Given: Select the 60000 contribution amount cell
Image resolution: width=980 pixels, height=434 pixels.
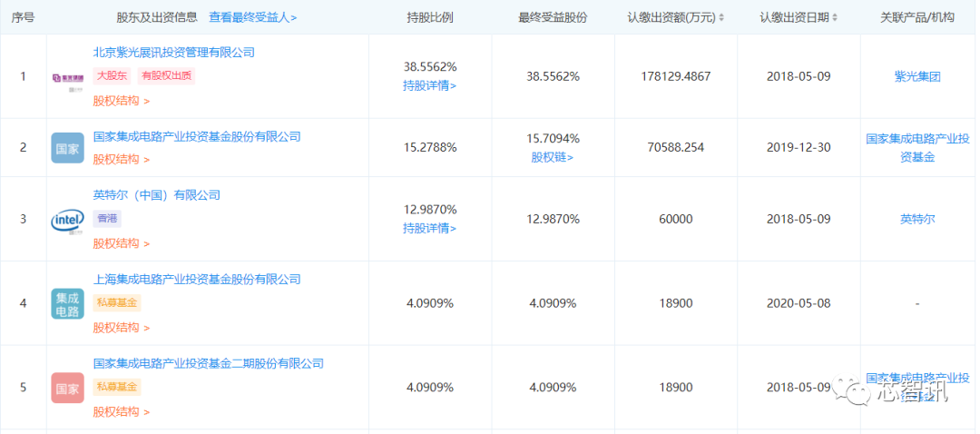Looking at the screenshot, I should [x=676, y=220].
